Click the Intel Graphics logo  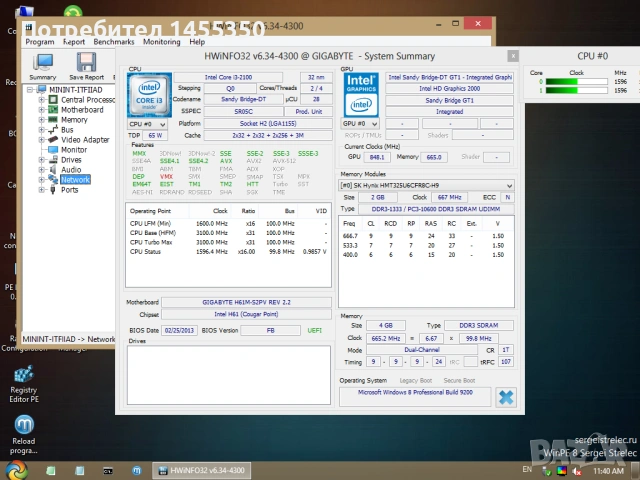coord(361,94)
